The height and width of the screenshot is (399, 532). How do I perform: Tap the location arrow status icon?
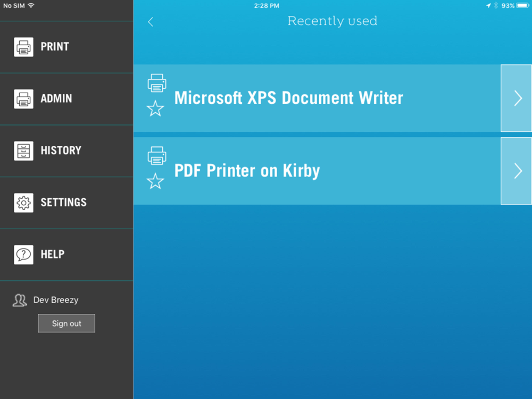(x=488, y=5)
